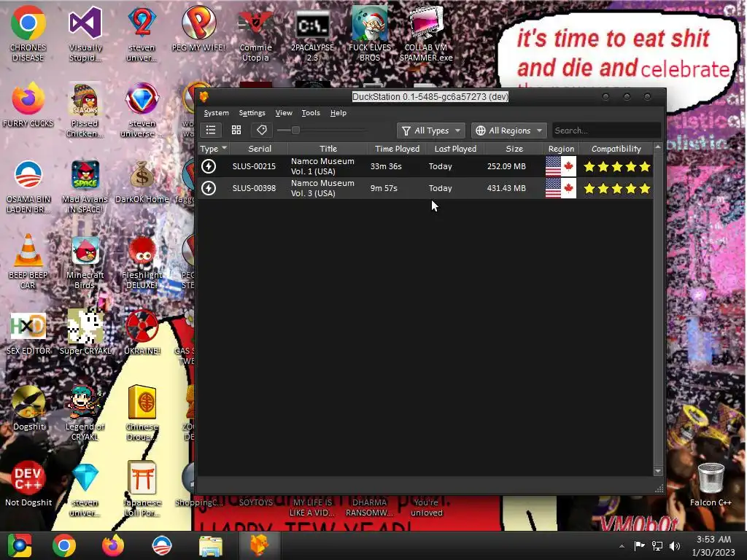Sort by the Serial column header
Viewport: 747px width, 560px height.
click(x=260, y=149)
